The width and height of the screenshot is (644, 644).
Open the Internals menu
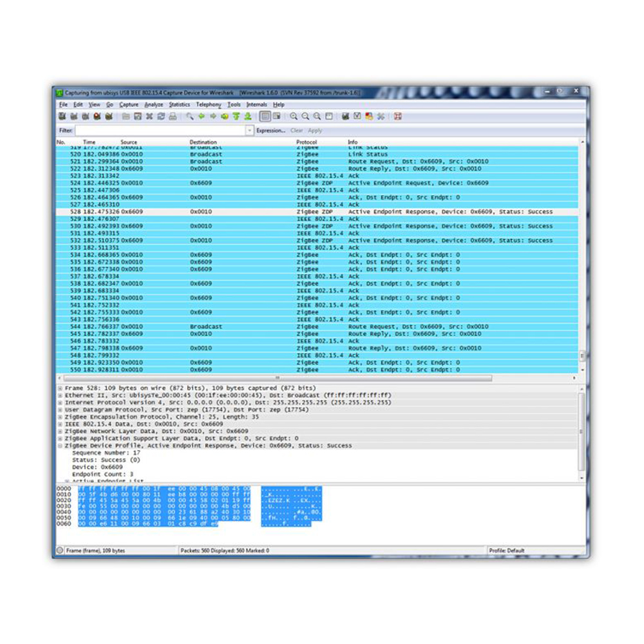[x=257, y=105]
